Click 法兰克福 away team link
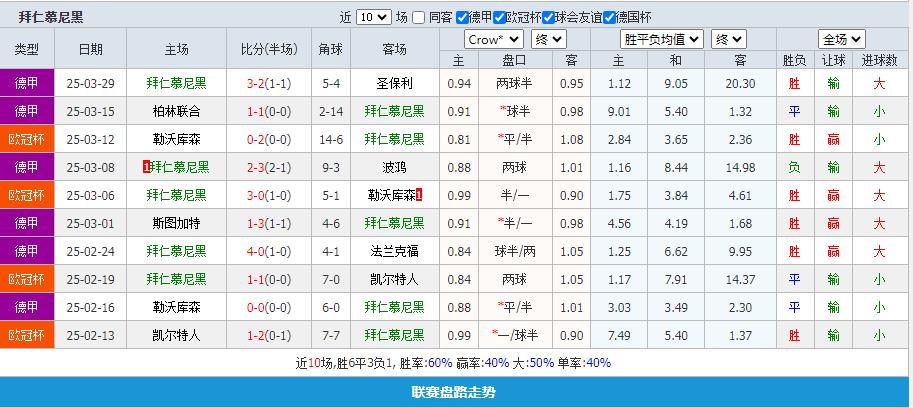913x408 pixels. click(x=394, y=251)
